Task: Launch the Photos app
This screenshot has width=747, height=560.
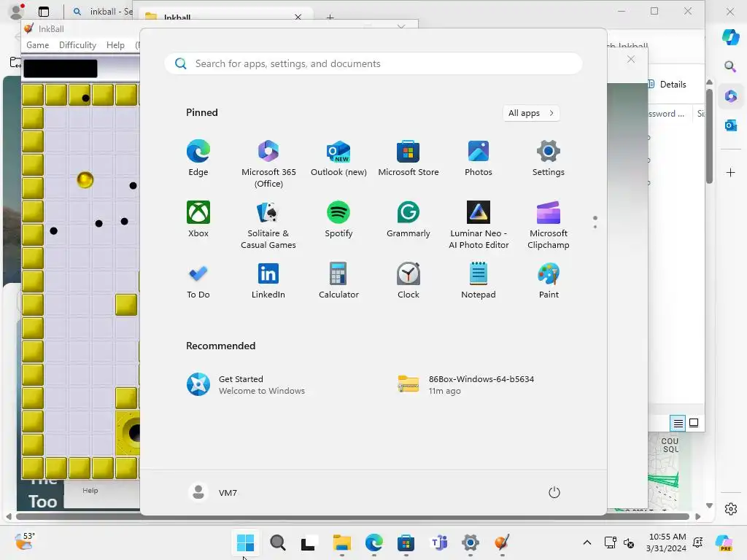Action: (x=479, y=158)
